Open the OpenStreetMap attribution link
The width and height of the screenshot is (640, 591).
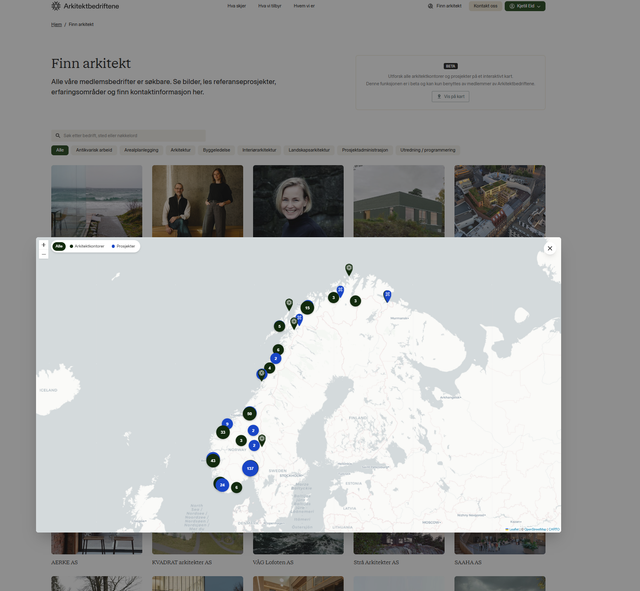point(535,529)
